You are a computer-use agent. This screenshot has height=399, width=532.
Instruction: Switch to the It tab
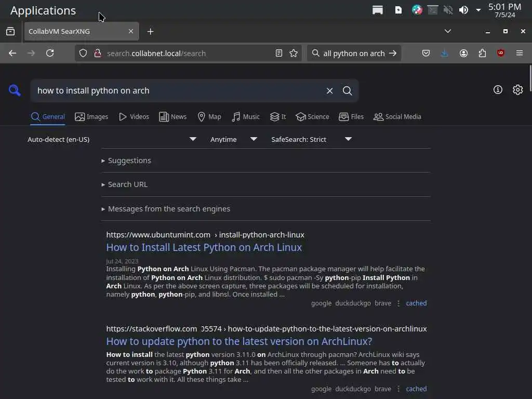pos(278,117)
